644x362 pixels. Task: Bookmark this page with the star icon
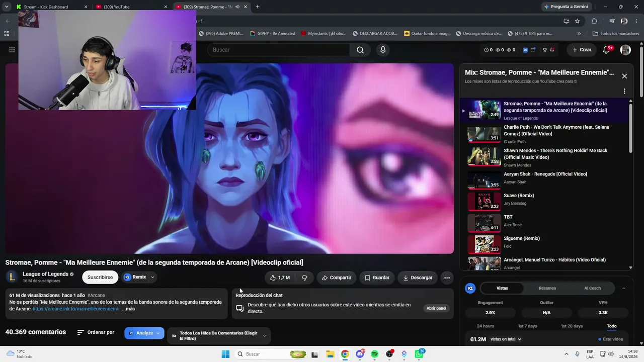pos(577,21)
